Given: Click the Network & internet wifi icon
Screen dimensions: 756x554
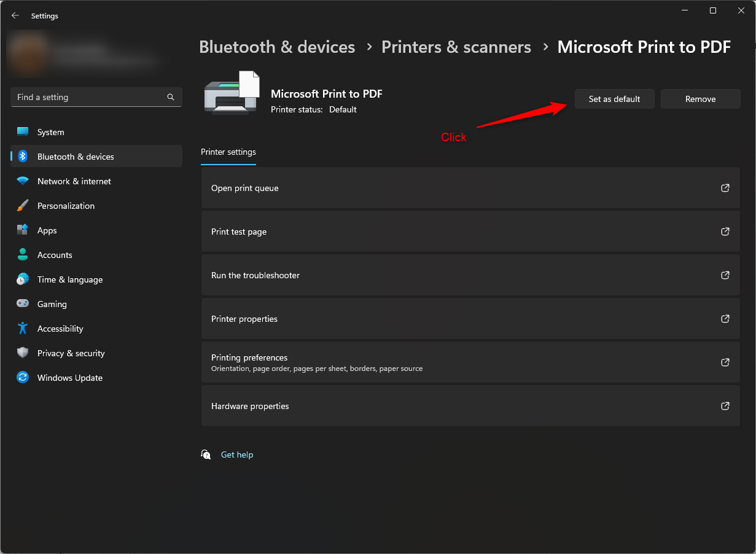Looking at the screenshot, I should click(23, 181).
